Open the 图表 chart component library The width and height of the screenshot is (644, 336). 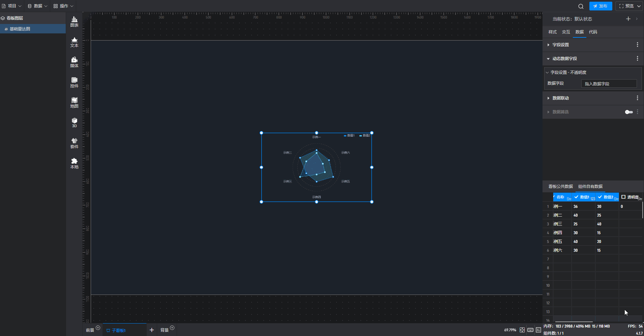click(x=74, y=22)
